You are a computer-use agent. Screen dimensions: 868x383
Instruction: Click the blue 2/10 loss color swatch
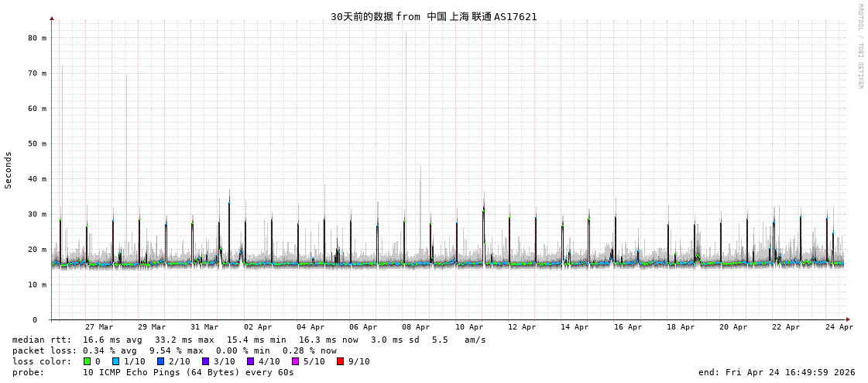pyautogui.click(x=160, y=361)
